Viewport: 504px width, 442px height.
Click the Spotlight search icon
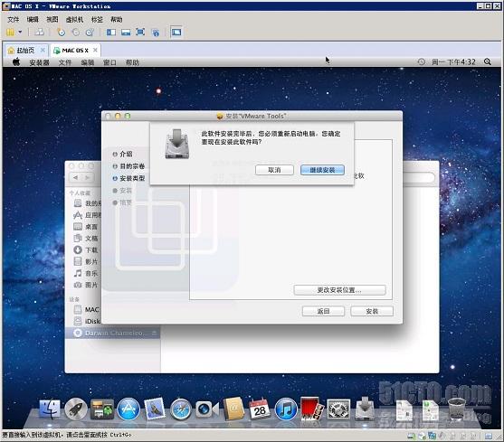488,61
